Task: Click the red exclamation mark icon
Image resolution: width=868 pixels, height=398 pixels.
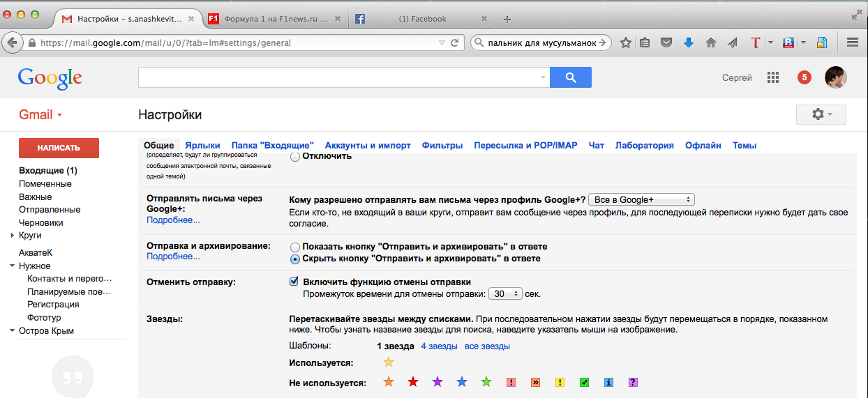Action: 511,383
